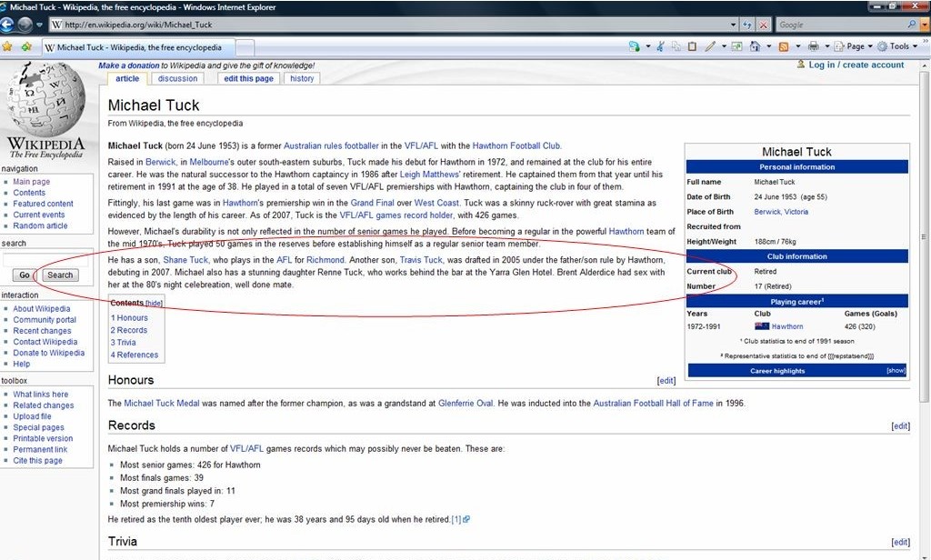Open the Michael Tuck Medal link
Viewport: 931px width, 560px height.
[x=162, y=404]
